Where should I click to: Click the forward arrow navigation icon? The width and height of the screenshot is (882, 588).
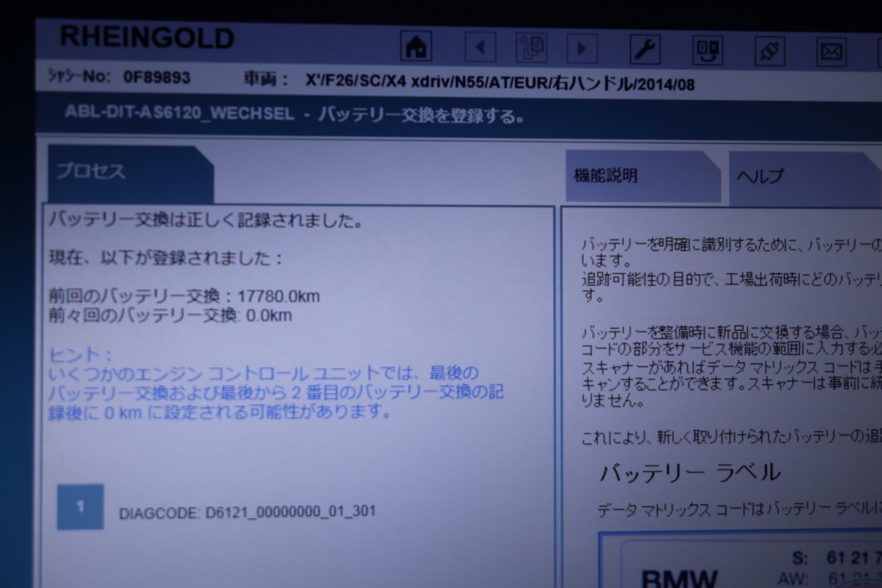coord(582,48)
